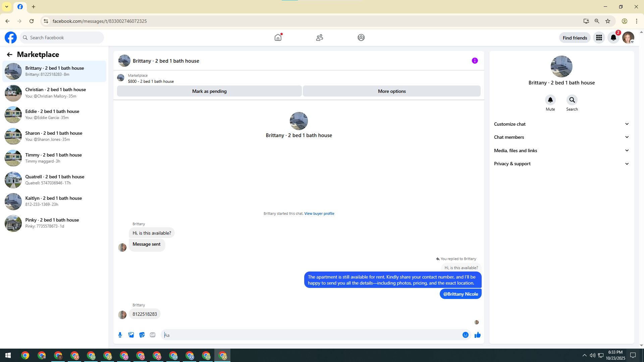Search within the conversation

(572, 100)
